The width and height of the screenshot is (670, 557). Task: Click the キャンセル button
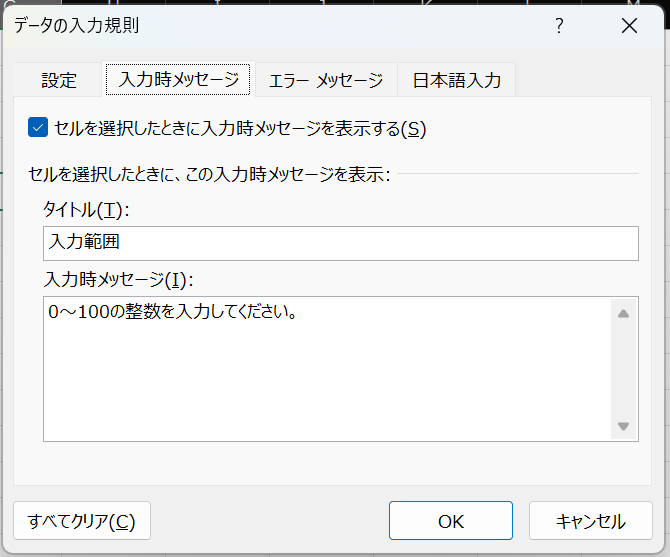591,521
